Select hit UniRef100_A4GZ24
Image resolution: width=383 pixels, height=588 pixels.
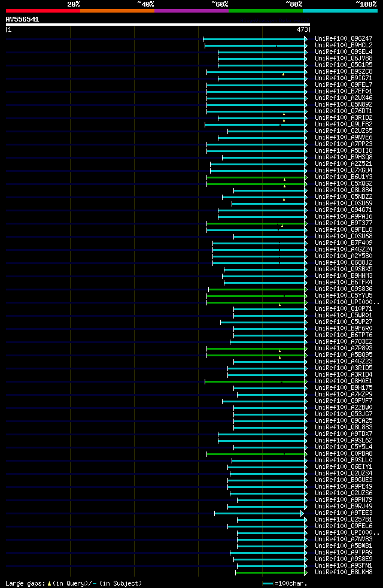click(344, 249)
